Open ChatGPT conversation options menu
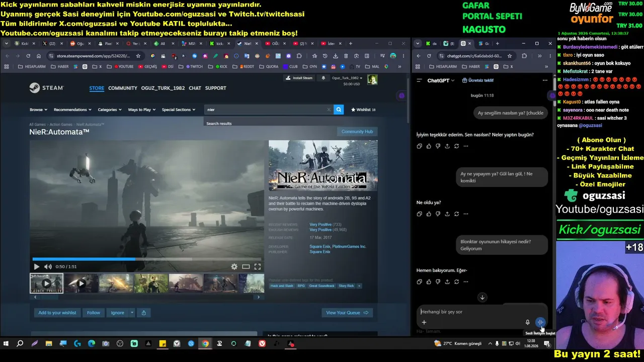 click(x=545, y=80)
